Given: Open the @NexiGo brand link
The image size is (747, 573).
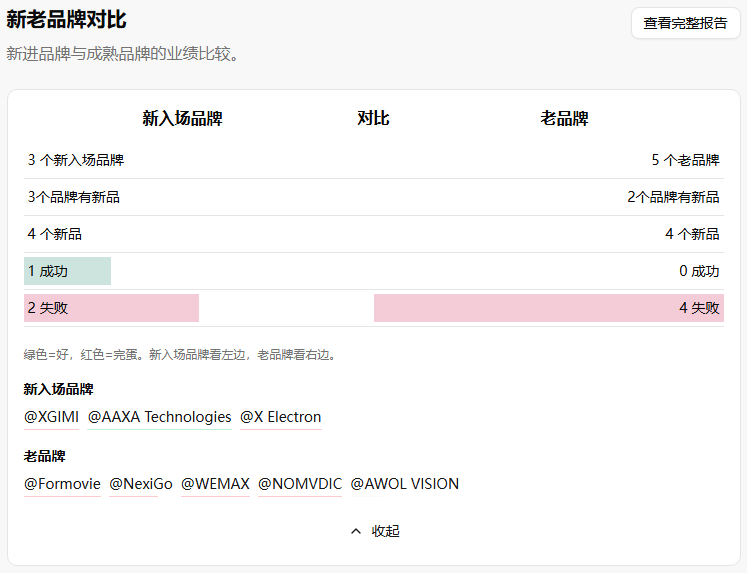Looking at the screenshot, I should click(141, 484).
